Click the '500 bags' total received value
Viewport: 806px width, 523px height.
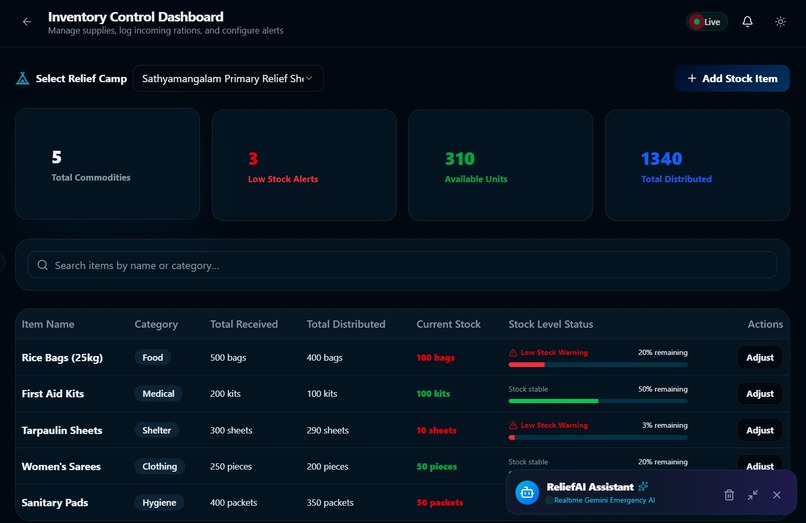point(228,357)
